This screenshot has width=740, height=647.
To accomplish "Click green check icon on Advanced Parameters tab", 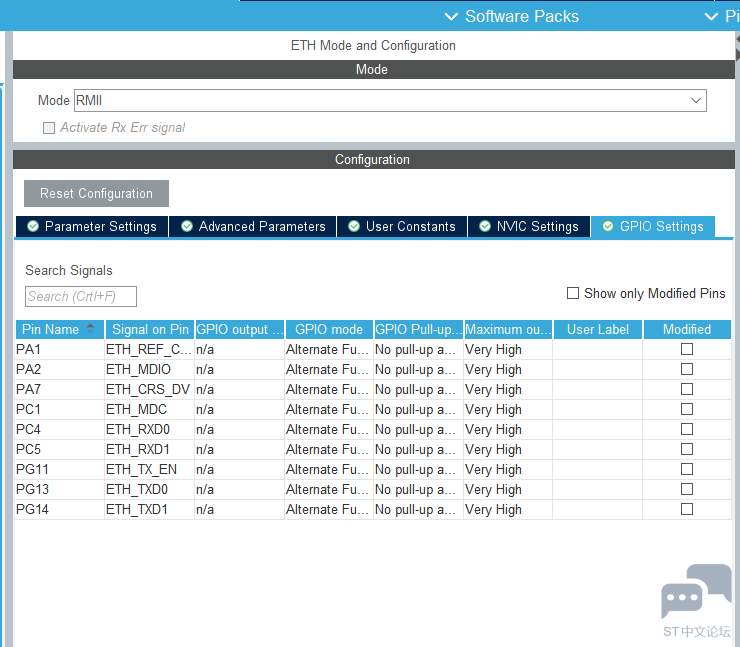I will [x=187, y=226].
